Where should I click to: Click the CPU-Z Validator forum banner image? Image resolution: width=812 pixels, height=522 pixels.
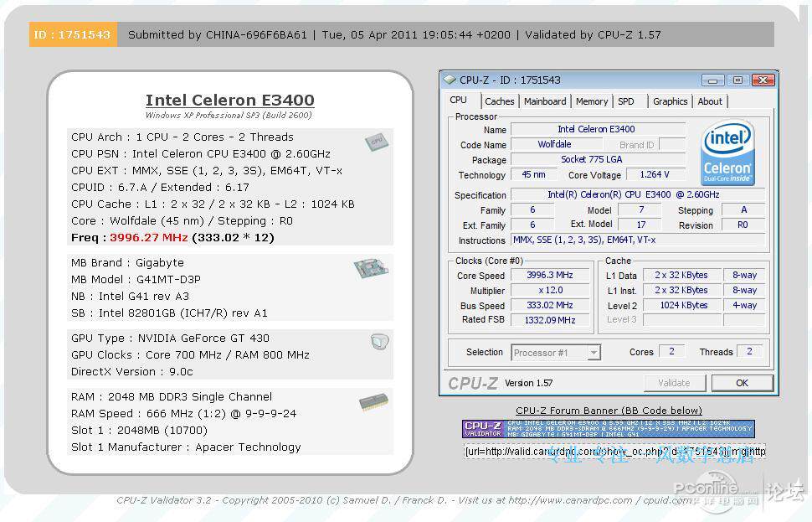(x=608, y=429)
